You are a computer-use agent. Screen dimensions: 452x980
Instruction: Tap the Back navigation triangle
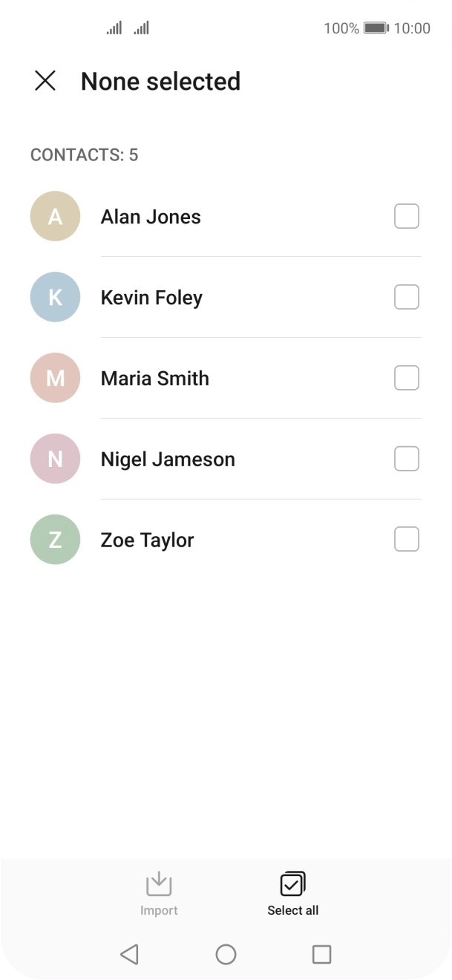(x=130, y=954)
